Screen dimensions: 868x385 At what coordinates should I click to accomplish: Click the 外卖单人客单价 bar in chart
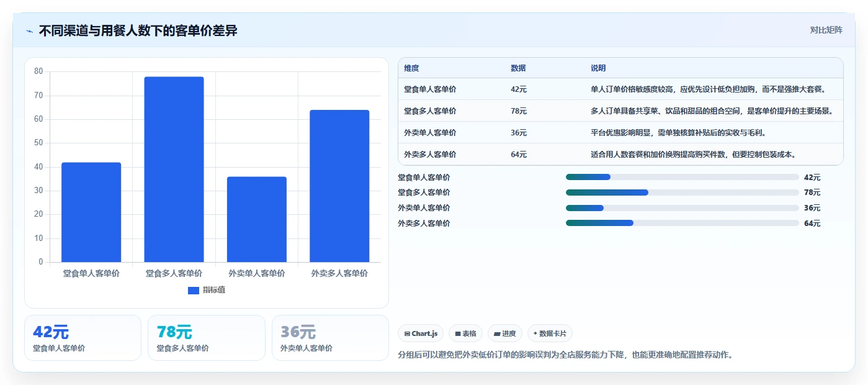[257, 219]
